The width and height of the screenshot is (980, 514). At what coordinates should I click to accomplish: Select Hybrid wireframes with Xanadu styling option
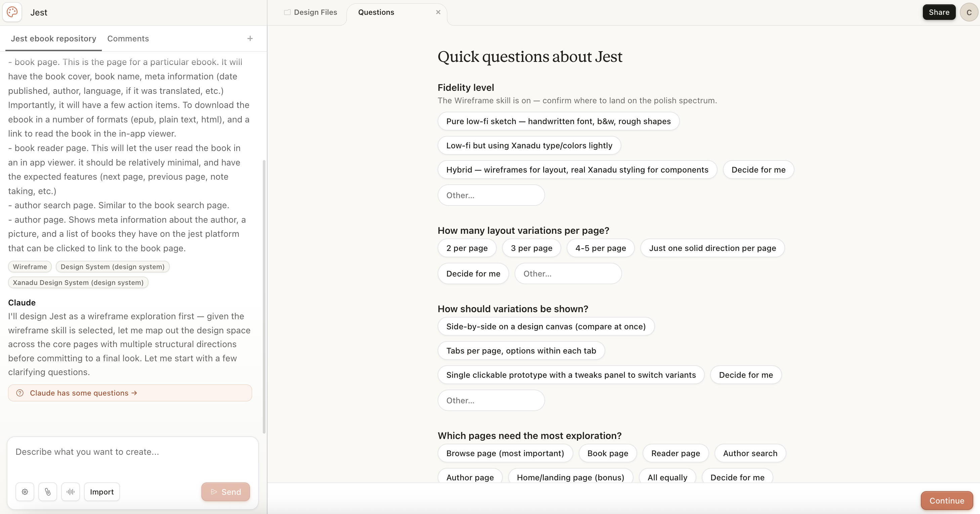(577, 170)
